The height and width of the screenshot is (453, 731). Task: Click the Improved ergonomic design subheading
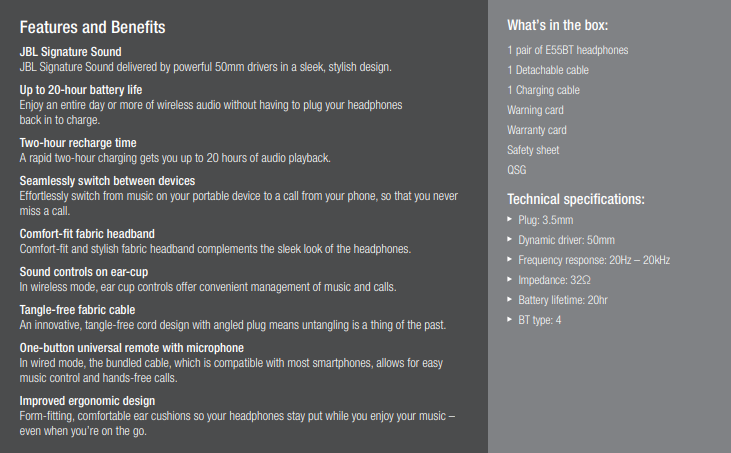(87, 401)
